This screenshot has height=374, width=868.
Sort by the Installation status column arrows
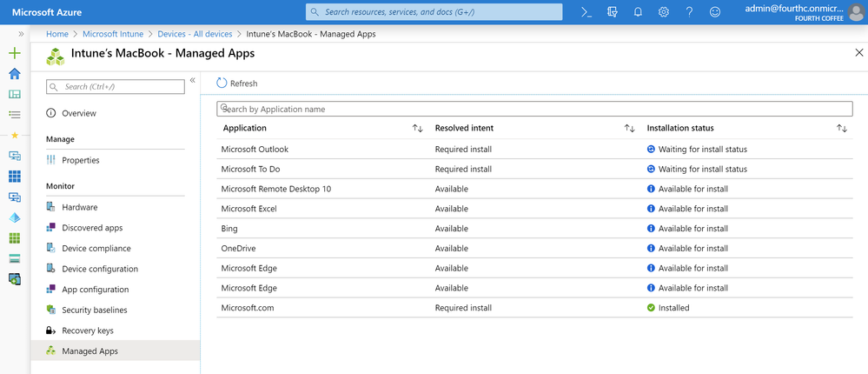[842, 128]
